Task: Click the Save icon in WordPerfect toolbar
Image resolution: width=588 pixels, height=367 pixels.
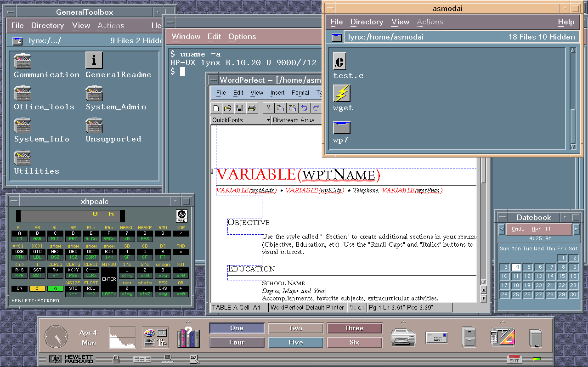Action: 239,108
